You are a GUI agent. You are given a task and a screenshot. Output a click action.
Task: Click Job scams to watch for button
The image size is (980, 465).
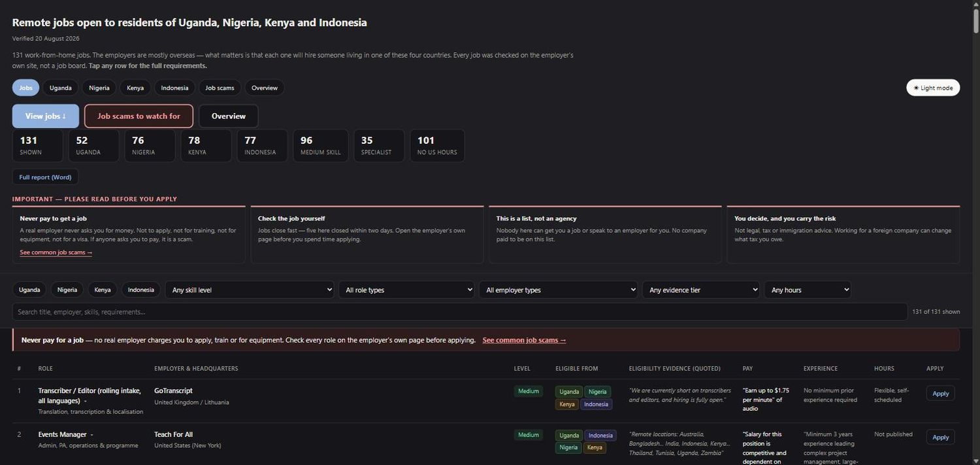139,116
